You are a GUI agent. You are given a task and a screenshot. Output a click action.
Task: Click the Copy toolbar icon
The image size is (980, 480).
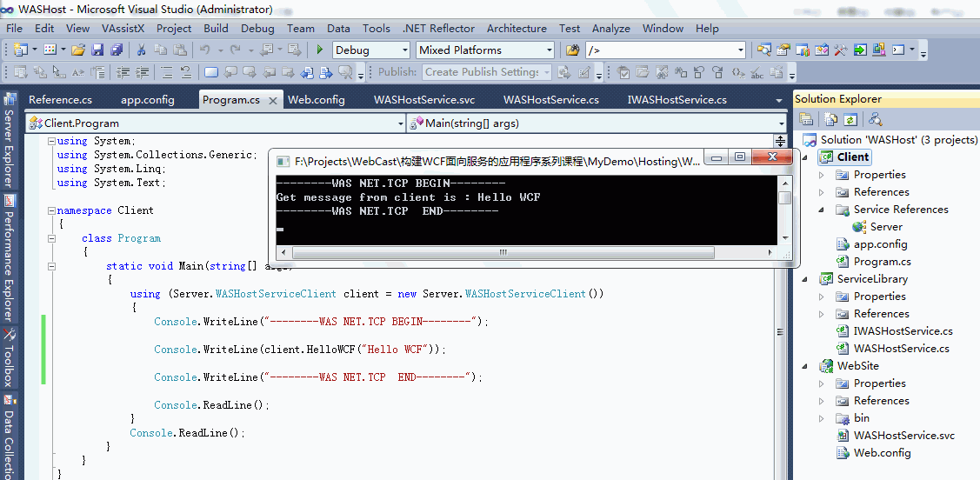[161, 50]
